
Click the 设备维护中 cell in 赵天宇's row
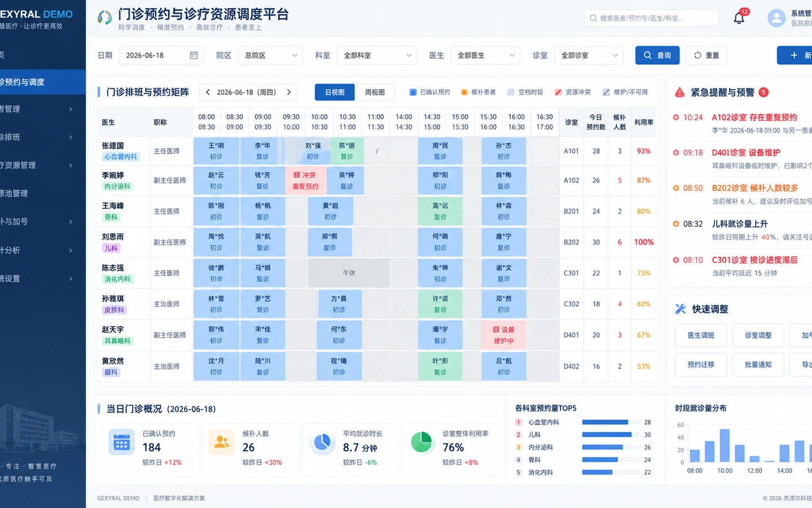point(504,335)
